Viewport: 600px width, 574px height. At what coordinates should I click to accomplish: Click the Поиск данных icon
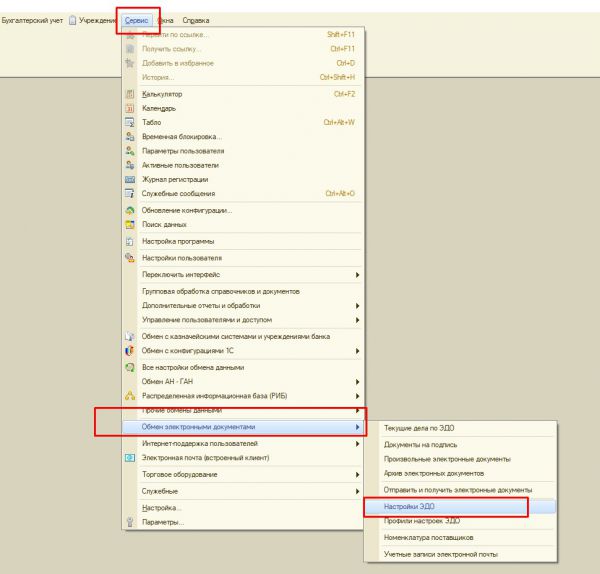tap(130, 224)
